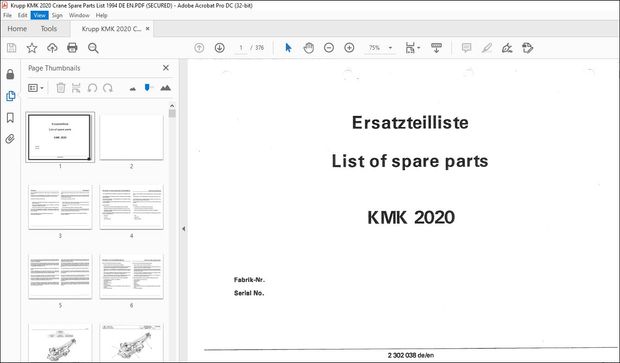Open Attachments paperclip panel
Screen dimensions: 620x363
10,139
